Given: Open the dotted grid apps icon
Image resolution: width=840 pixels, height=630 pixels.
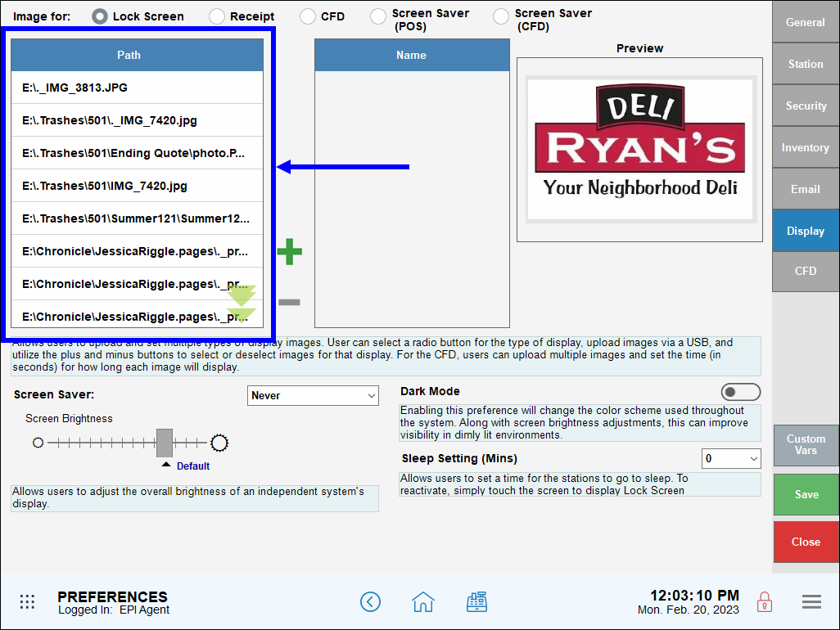Looking at the screenshot, I should 27,601.
